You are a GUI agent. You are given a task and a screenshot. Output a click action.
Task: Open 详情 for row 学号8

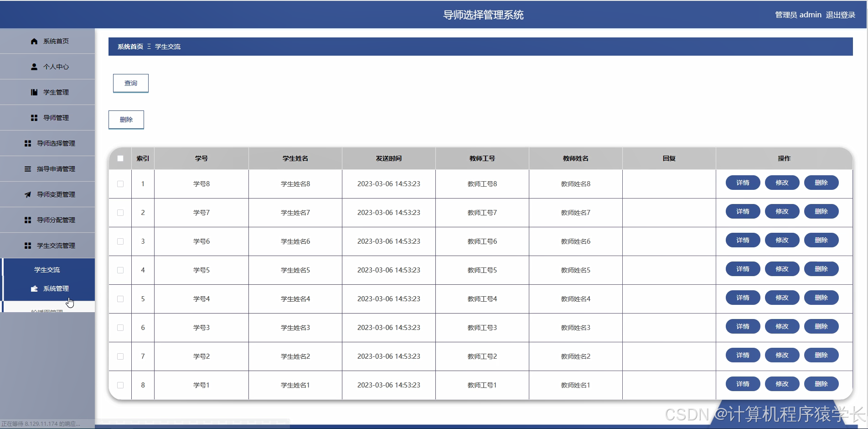pos(743,183)
